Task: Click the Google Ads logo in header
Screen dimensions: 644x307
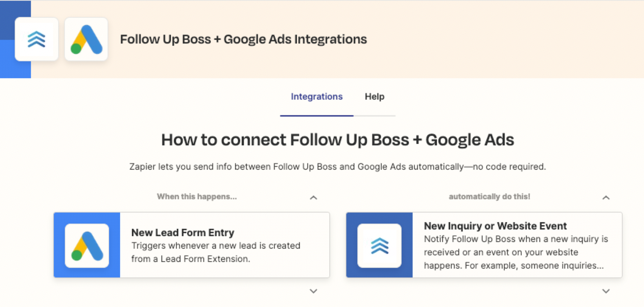Action: click(86, 39)
